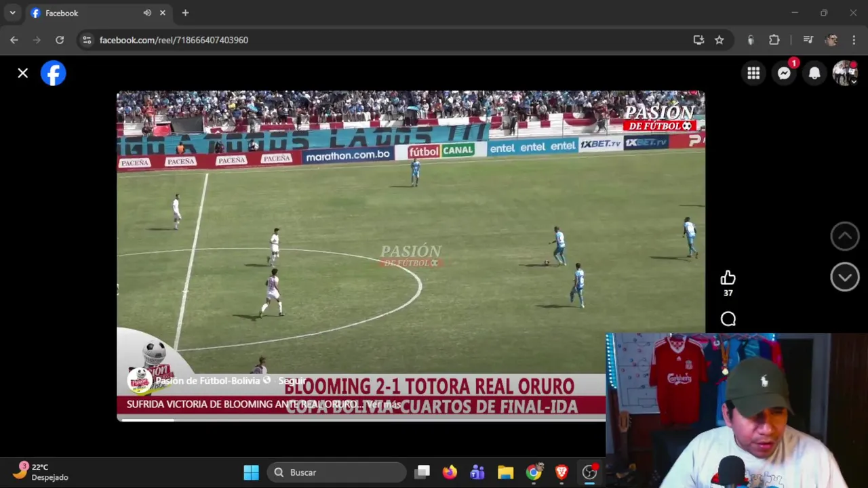Image resolution: width=868 pixels, height=488 pixels.
Task: Open Chrome profile avatar
Action: pos(831,40)
